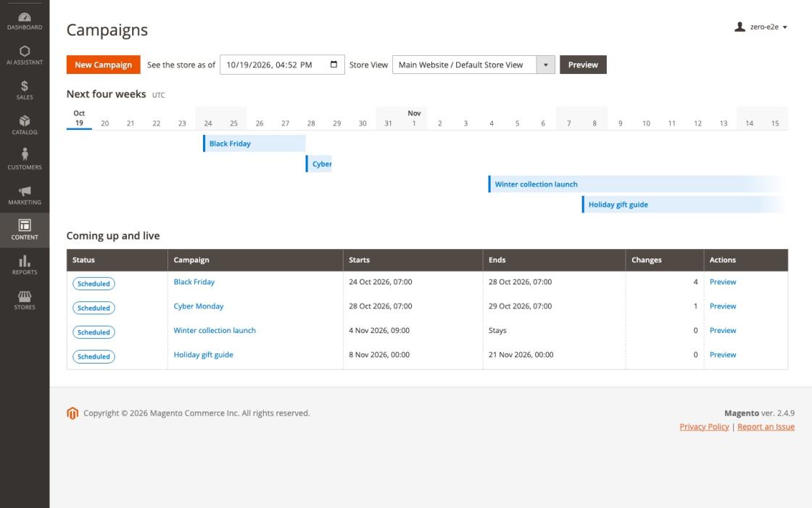812x508 pixels.
Task: Click the Black Friday timeline bar
Action: tap(254, 144)
